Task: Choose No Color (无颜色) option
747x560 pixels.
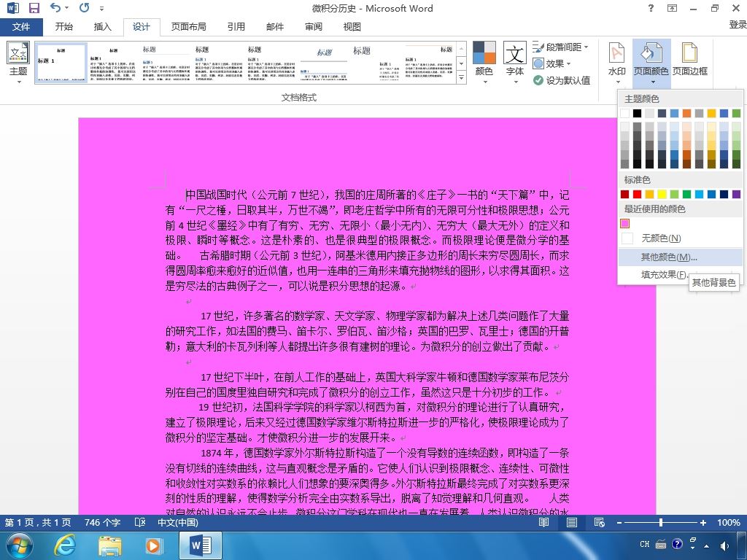Action: [x=681, y=238]
